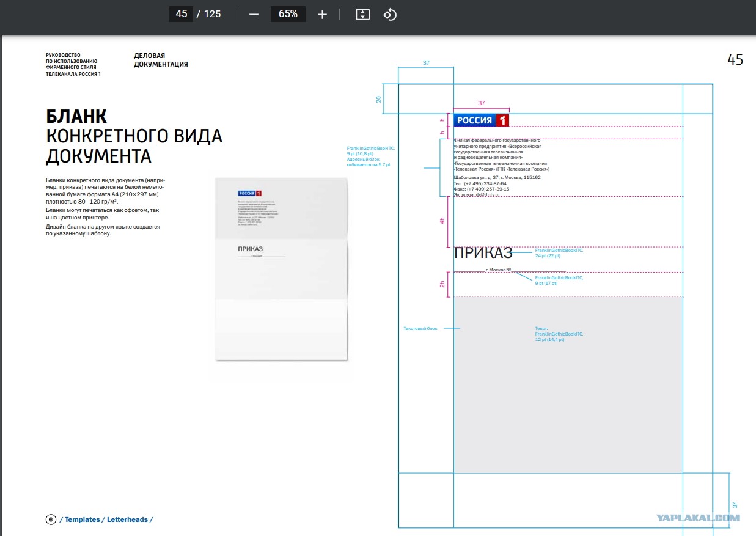The width and height of the screenshot is (756, 536).
Task: Click the section label ДЕЛОВАЯ ДОКУМЕНТАЦИЯ
Action: coord(161,60)
